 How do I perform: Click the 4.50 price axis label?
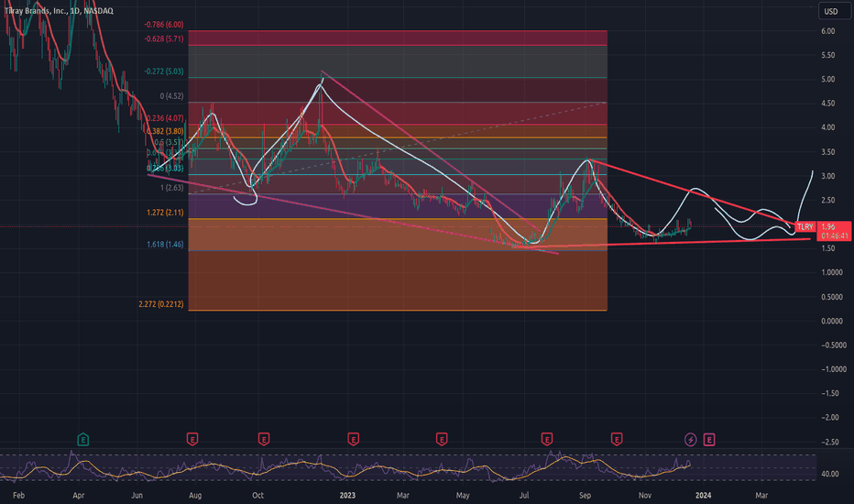click(827, 104)
